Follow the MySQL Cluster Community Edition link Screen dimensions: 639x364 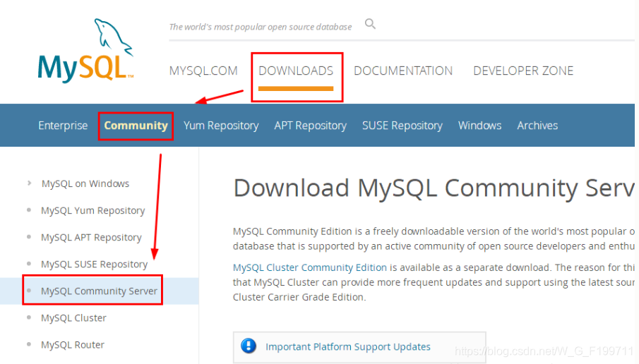(310, 267)
